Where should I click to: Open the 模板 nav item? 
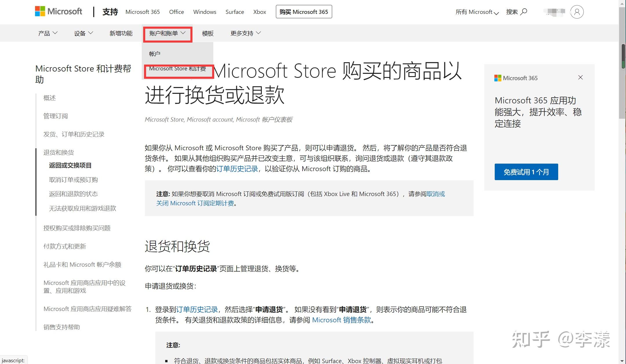click(208, 33)
